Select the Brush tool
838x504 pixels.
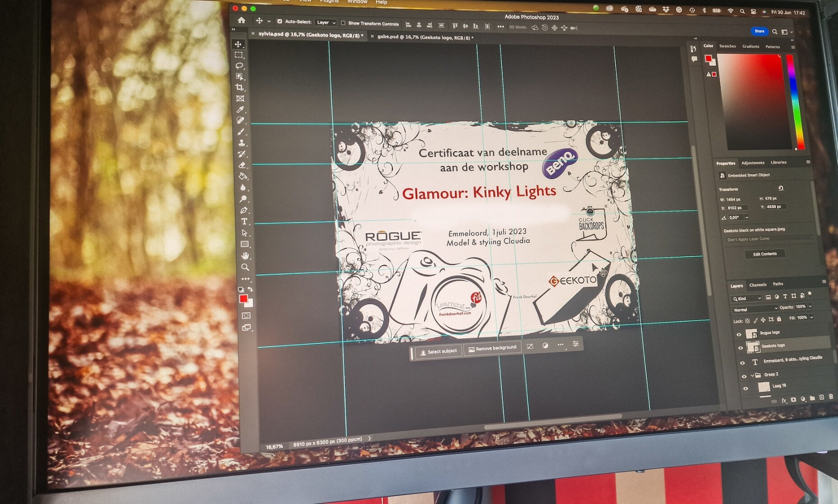[x=241, y=132]
